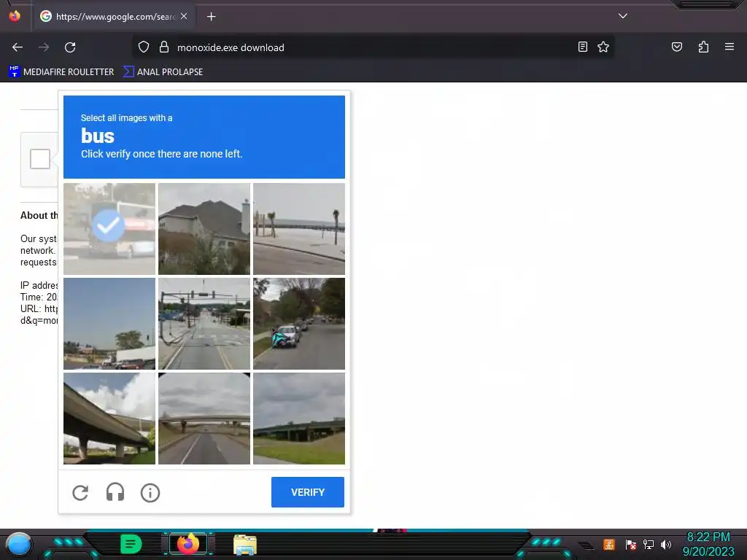
Task: Toggle reader view icon
Action: 583,47
